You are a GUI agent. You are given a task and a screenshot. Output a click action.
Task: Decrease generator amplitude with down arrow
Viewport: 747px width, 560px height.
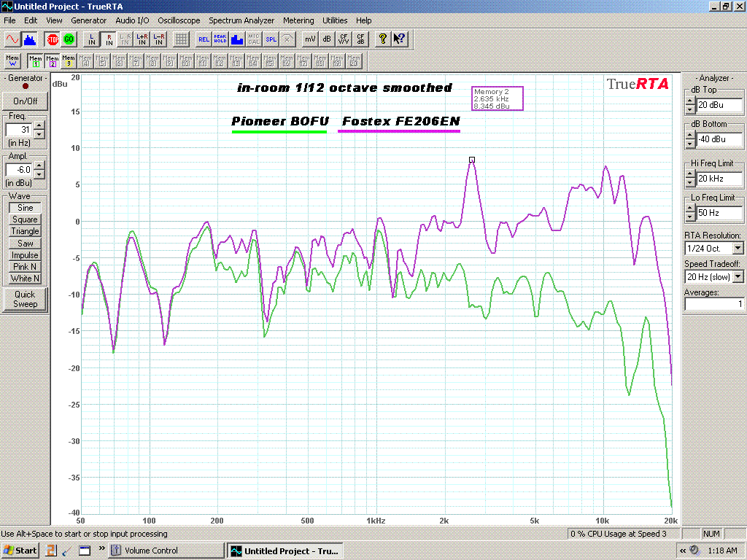(x=39, y=174)
